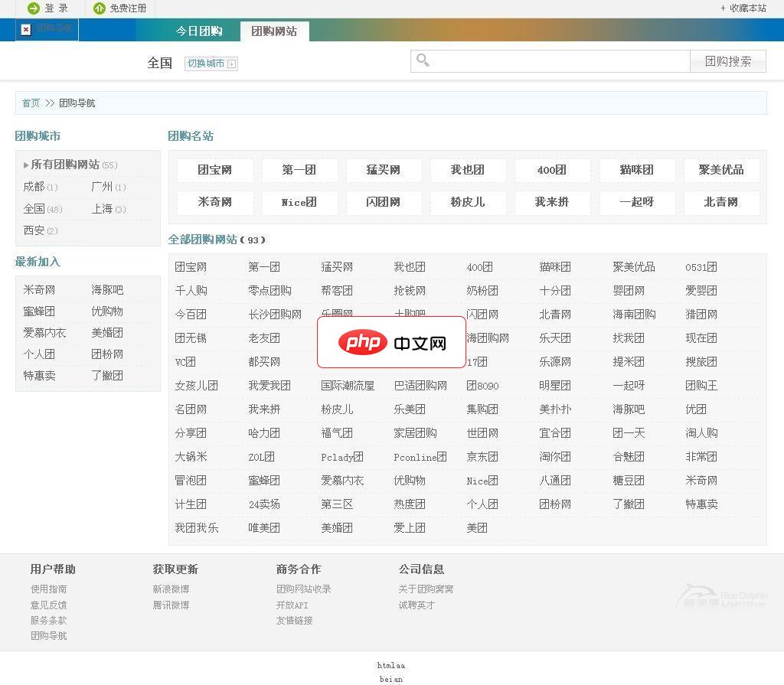
Task: Close the 团购导航 banner via red X
Action: pyautogui.click(x=25, y=28)
